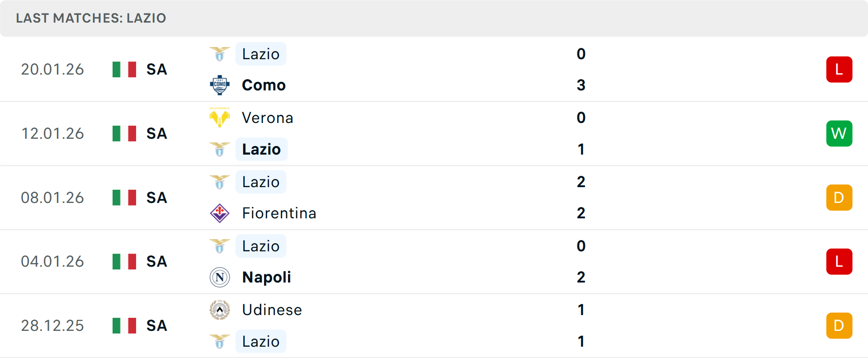
Task: Open the Napoli team name link
Action: [x=266, y=277]
